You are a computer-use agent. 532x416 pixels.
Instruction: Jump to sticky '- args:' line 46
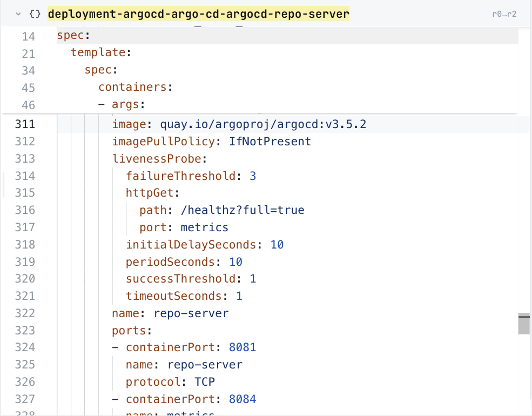coord(122,104)
